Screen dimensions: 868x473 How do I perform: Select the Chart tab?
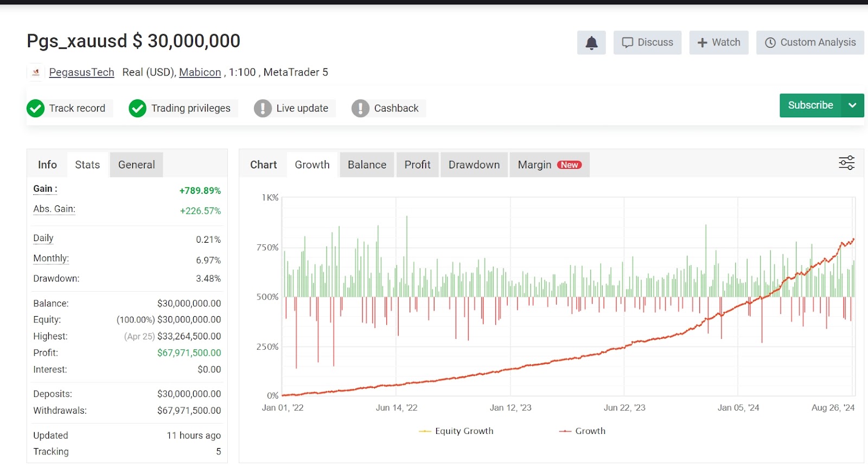(264, 165)
